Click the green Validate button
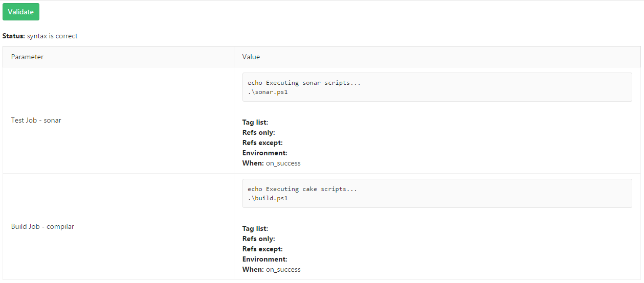This screenshot has height=283, width=644. (20, 12)
